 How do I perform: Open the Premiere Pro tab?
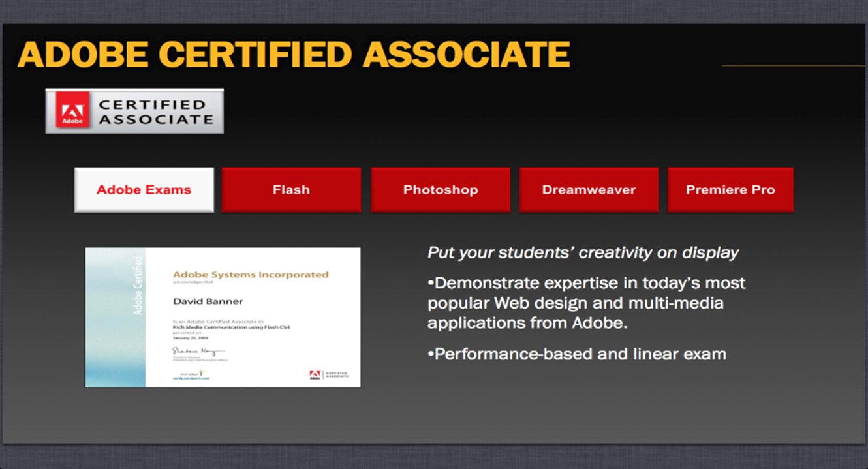coord(730,190)
